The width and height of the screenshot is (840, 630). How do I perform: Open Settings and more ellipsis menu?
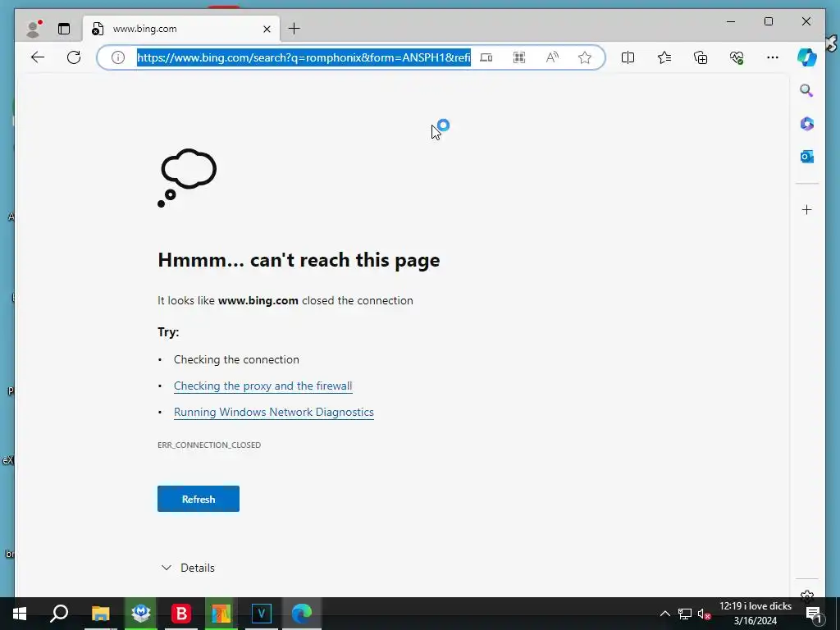(773, 57)
